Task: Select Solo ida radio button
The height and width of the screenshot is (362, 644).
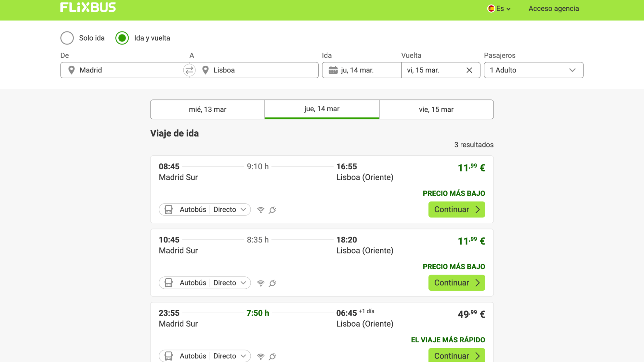Action: pos(67,38)
